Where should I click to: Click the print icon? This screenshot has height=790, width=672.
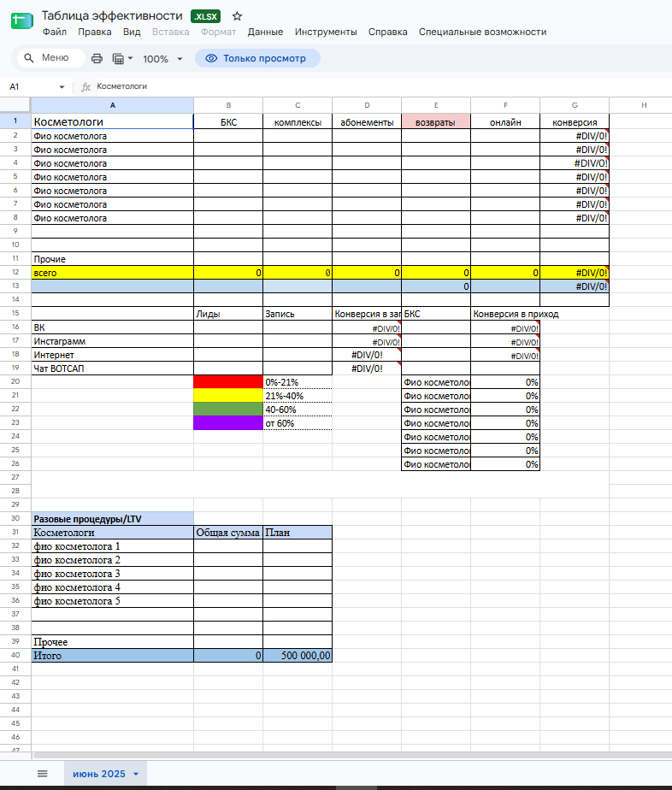click(x=97, y=58)
